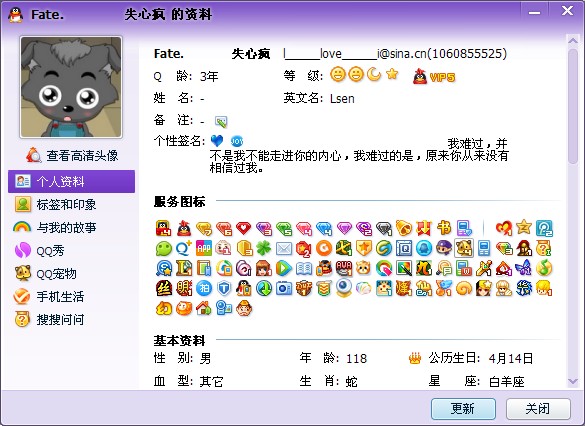The image size is (585, 426).
Task: Click the blue camera service icon
Action: click(x=284, y=288)
